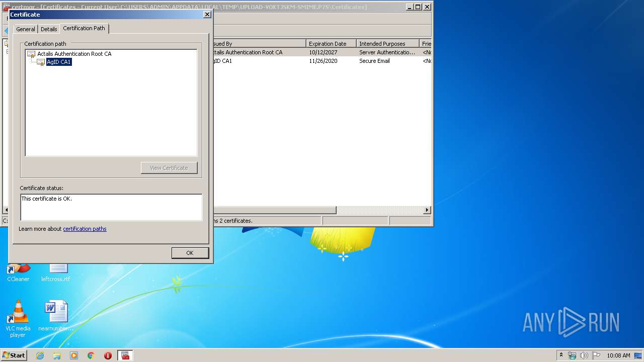Open the certification paths help link
644x362 pixels.
point(85,229)
